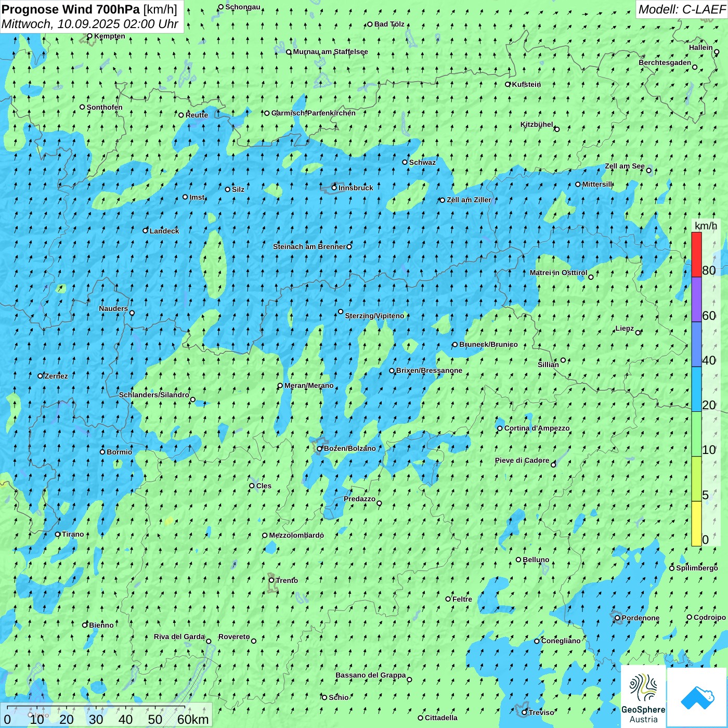The width and height of the screenshot is (728, 728).
Task: Click the 'Modell: C-LAEF' label
Action: pos(681,9)
